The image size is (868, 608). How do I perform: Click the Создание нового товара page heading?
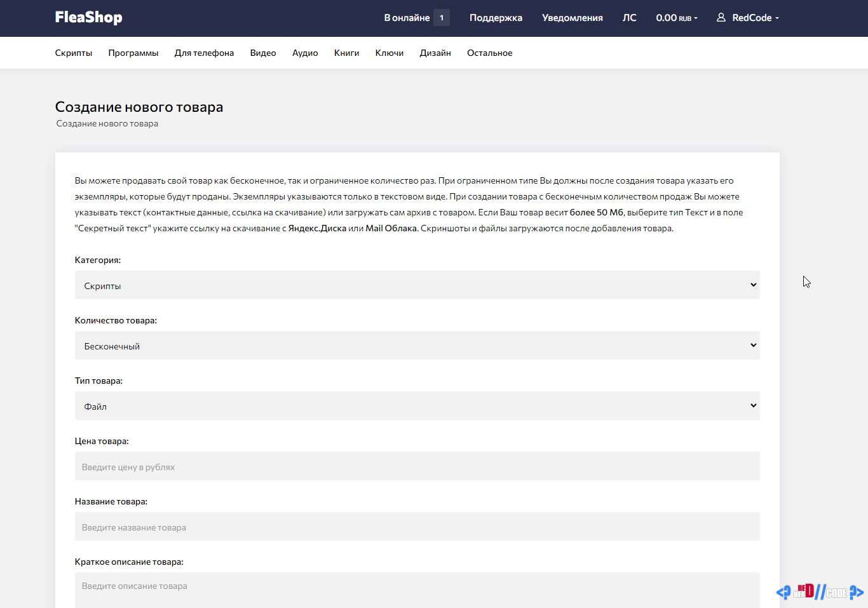[139, 107]
